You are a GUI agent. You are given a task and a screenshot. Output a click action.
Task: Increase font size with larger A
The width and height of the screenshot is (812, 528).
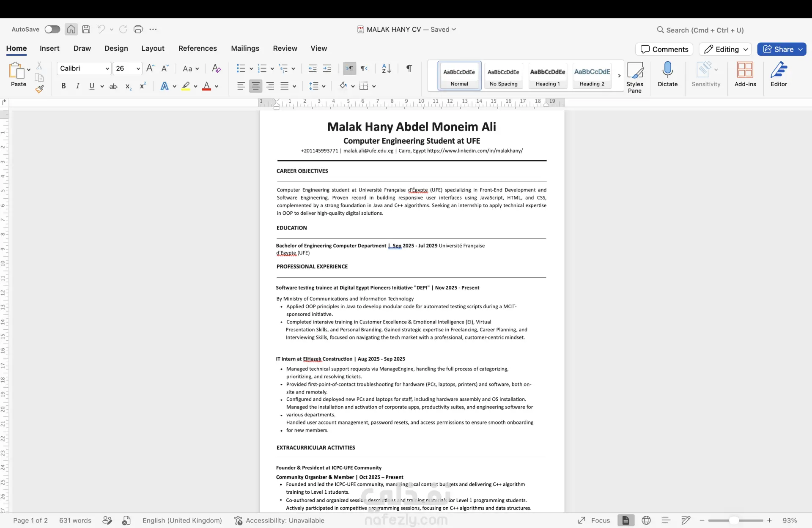[150, 68]
